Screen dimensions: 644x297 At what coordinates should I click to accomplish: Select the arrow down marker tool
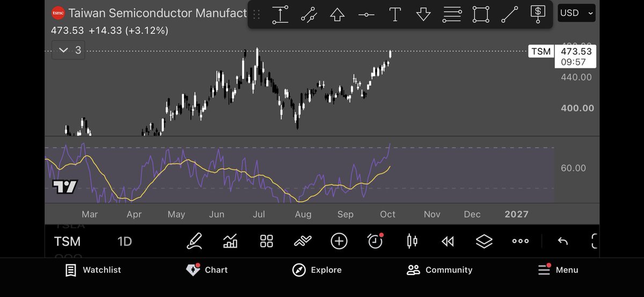click(423, 14)
